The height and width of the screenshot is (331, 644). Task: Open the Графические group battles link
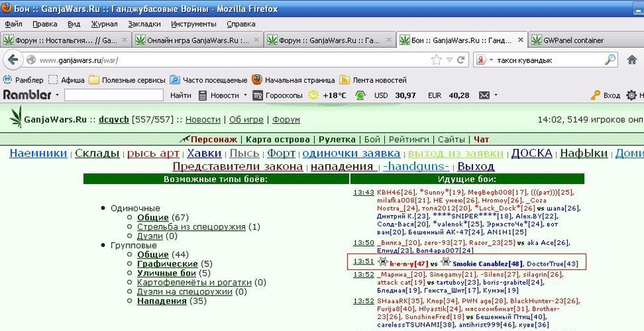point(168,264)
